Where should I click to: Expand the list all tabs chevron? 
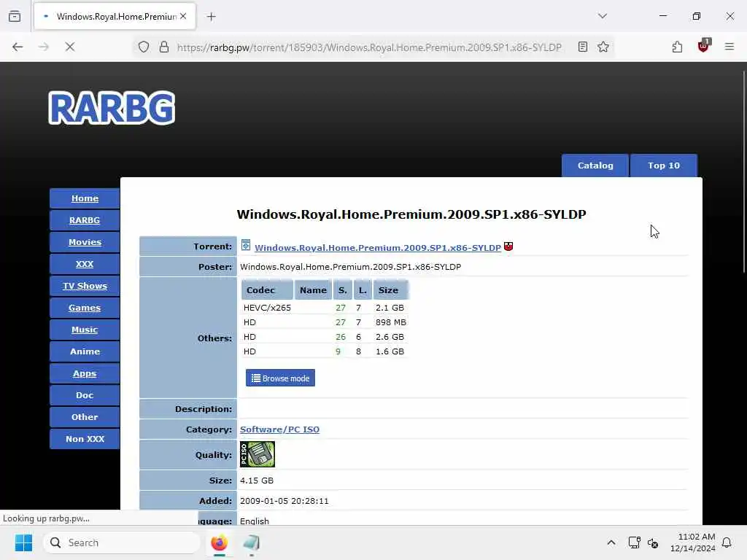pyautogui.click(x=602, y=16)
